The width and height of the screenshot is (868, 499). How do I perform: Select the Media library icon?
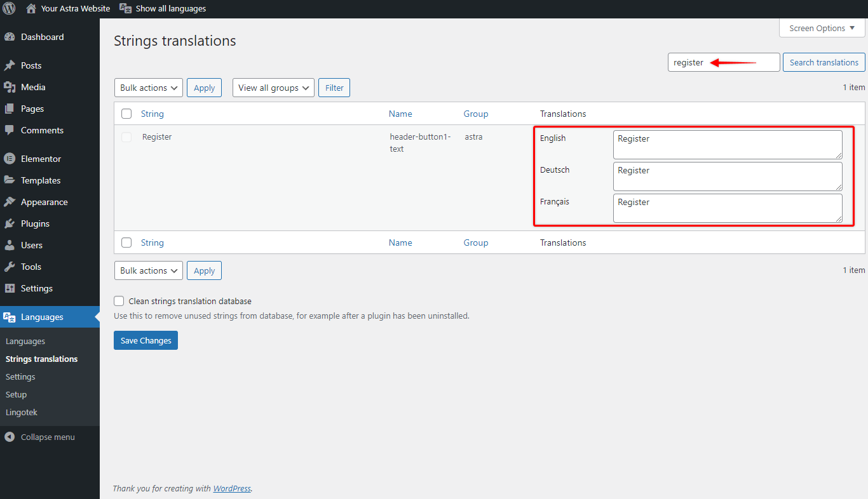11,86
